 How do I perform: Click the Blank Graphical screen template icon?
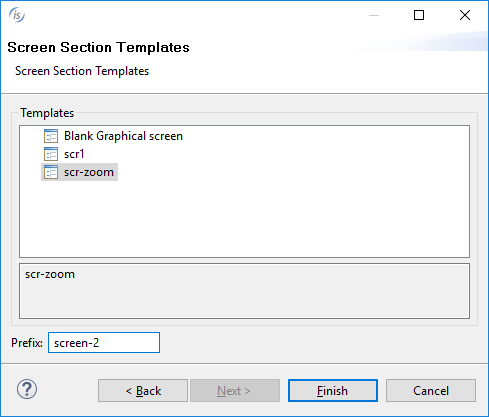pos(51,136)
